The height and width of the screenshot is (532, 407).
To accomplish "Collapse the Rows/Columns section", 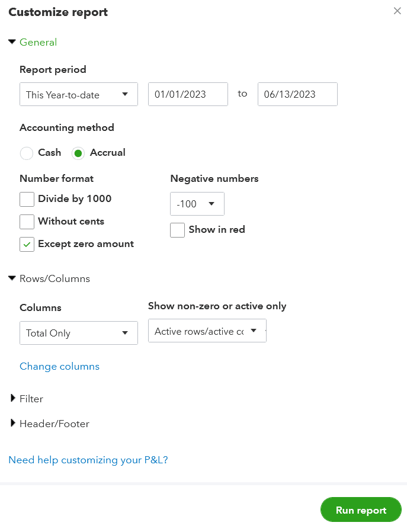I will pyautogui.click(x=12, y=278).
